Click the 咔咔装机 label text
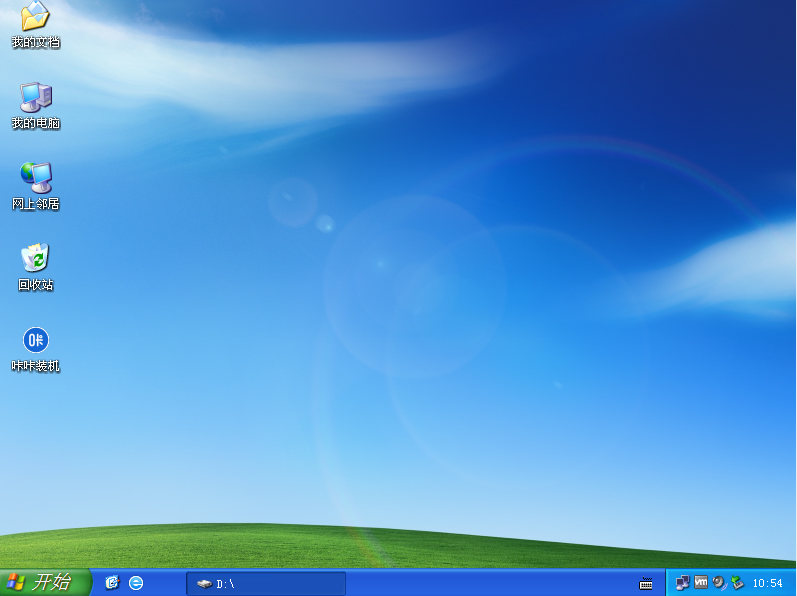Screen dimensions: 797x596 click(36, 366)
